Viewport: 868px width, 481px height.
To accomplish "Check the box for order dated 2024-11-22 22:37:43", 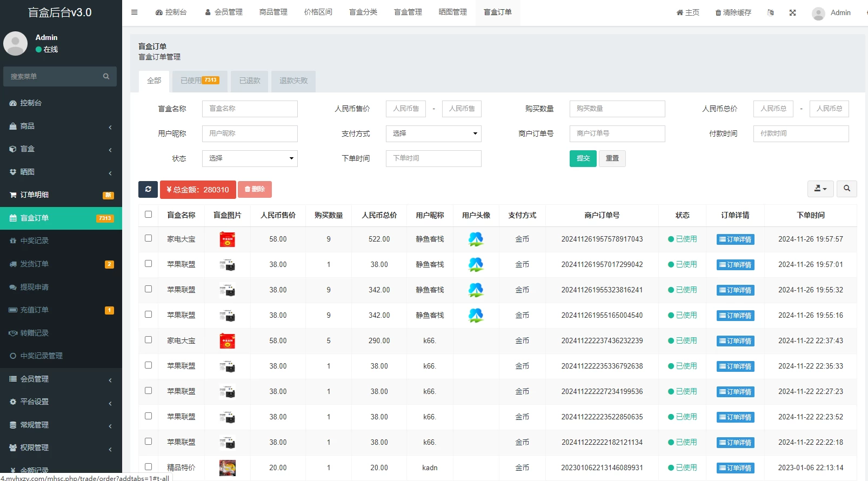I will tap(149, 340).
